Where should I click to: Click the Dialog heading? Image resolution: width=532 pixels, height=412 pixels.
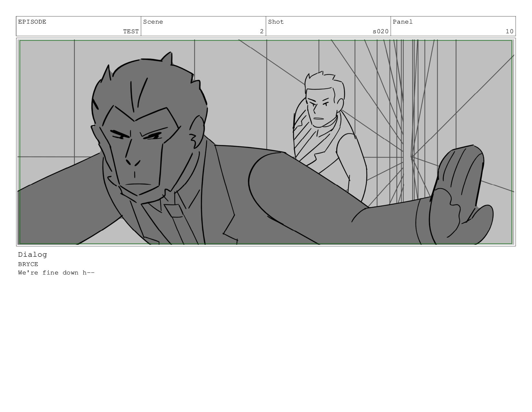pyautogui.click(x=32, y=255)
